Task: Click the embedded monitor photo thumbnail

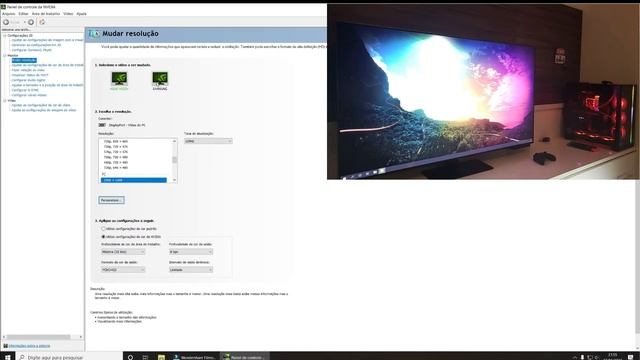Action: tap(483, 91)
